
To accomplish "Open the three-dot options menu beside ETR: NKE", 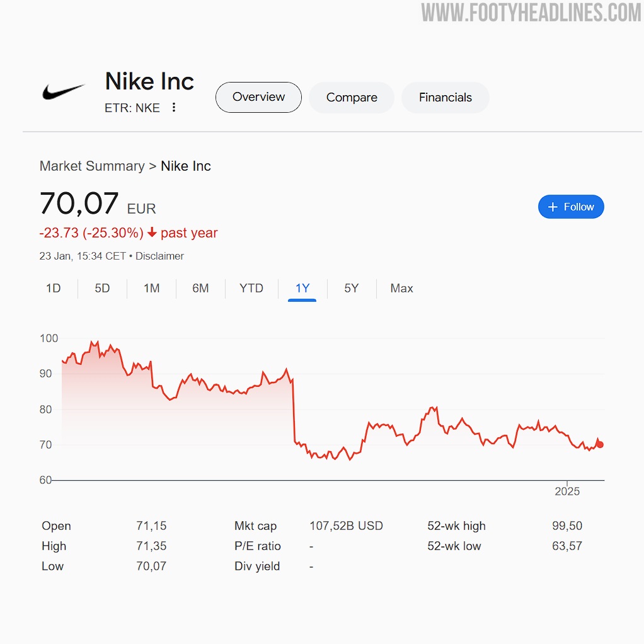I will [x=174, y=107].
